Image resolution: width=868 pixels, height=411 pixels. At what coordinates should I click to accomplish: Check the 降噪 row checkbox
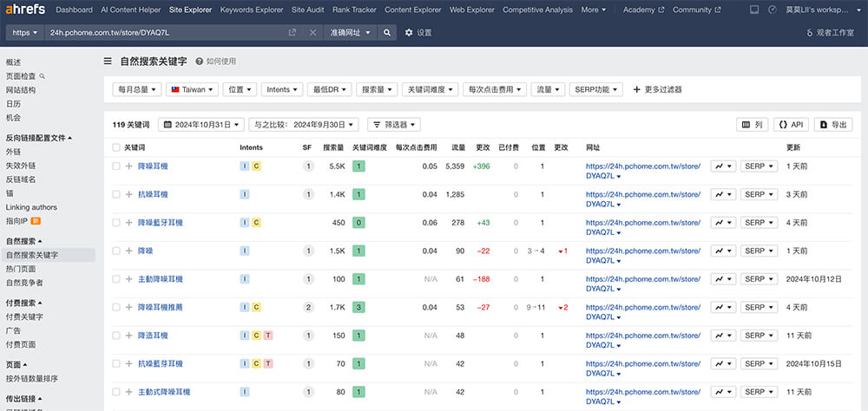(115, 251)
